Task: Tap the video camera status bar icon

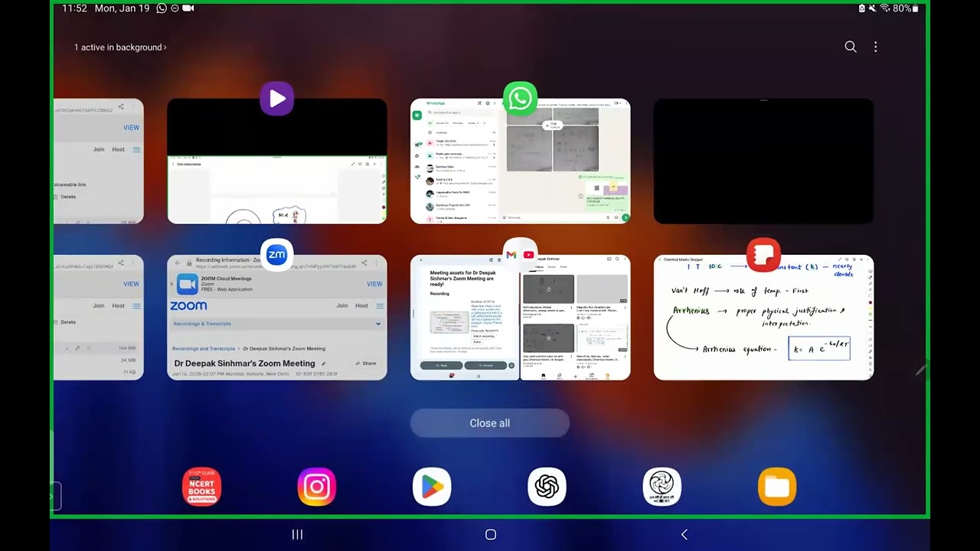Action: (x=188, y=8)
